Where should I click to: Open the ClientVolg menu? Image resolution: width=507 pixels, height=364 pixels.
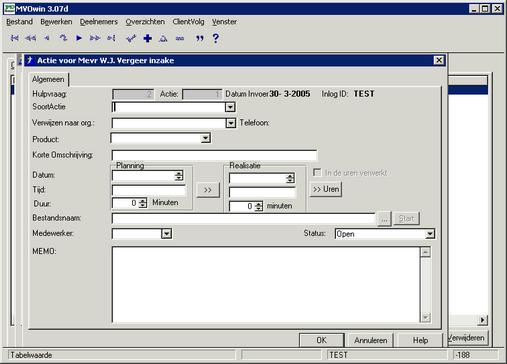click(188, 22)
